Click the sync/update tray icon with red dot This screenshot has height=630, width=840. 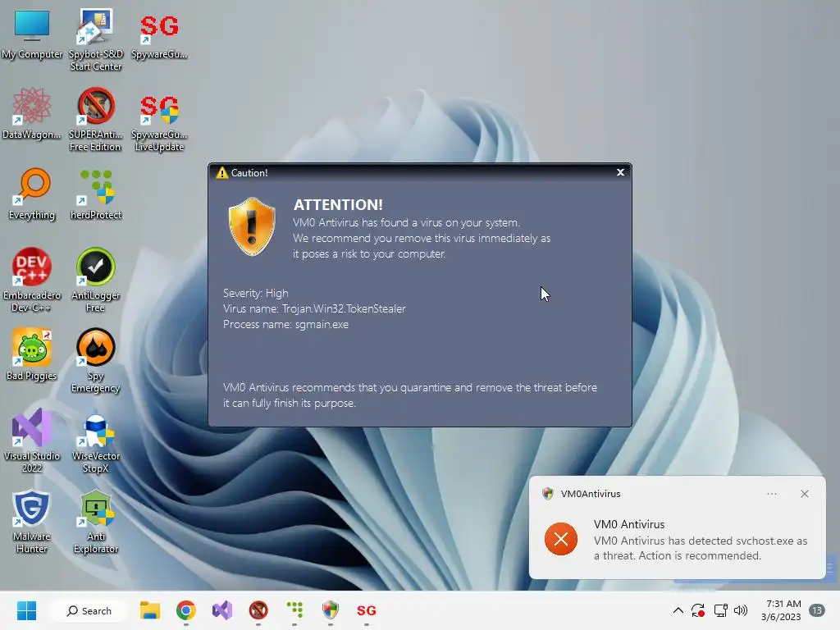698,610
